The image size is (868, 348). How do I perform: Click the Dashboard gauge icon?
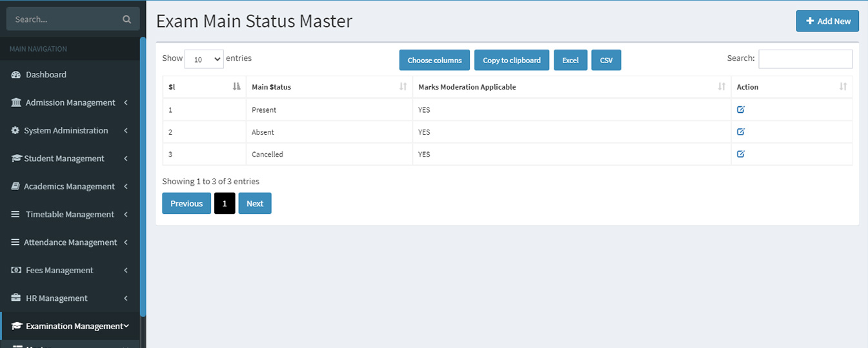(x=16, y=75)
